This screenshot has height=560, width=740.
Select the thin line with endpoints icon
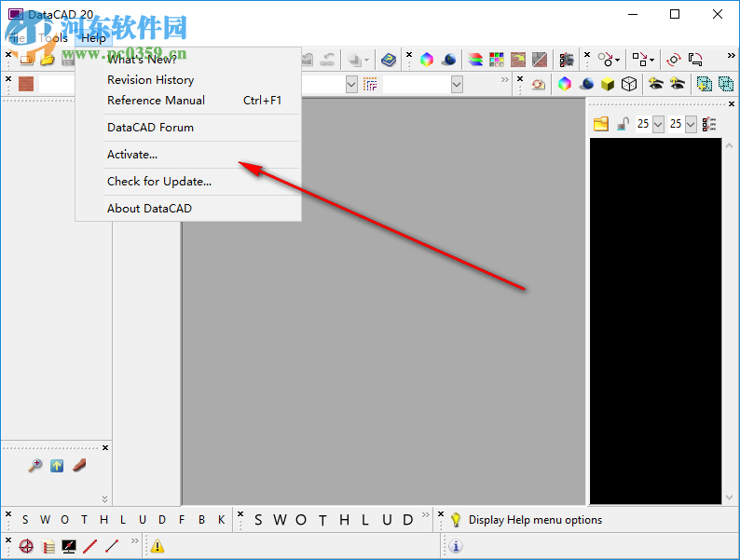pyautogui.click(x=112, y=546)
